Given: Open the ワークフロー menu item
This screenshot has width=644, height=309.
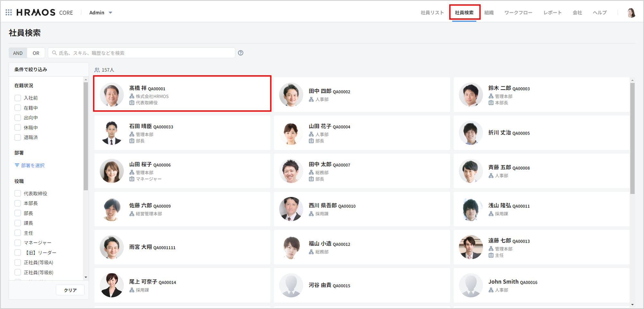Looking at the screenshot, I should click(x=518, y=13).
